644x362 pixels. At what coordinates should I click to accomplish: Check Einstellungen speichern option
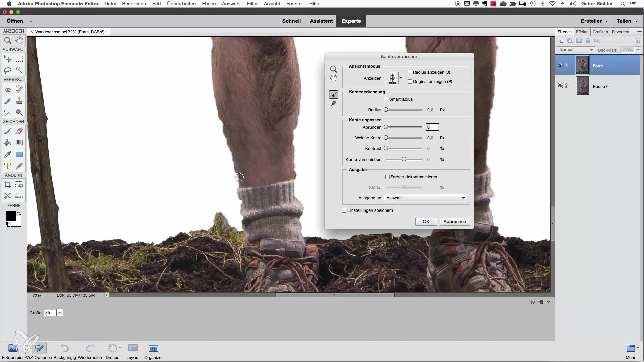tap(344, 210)
